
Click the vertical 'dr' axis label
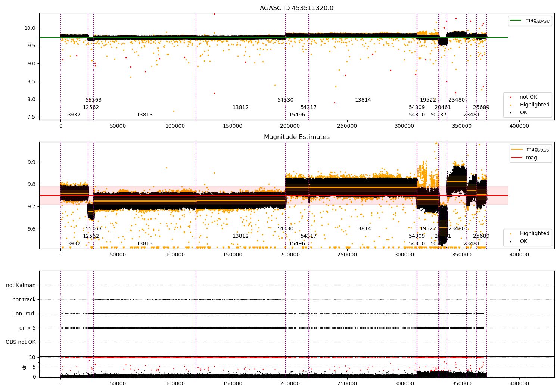coord(24,367)
